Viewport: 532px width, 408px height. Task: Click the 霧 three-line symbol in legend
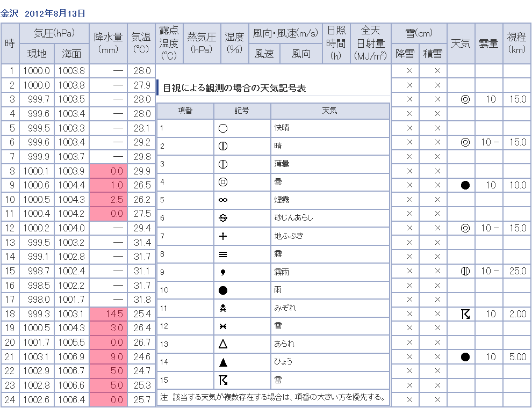pos(223,254)
